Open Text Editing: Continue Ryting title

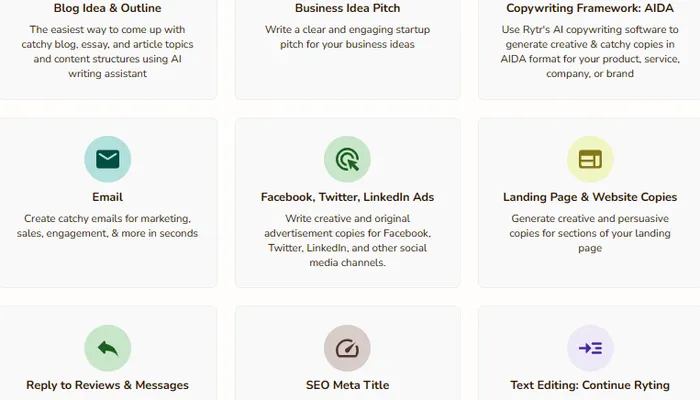pos(589,385)
